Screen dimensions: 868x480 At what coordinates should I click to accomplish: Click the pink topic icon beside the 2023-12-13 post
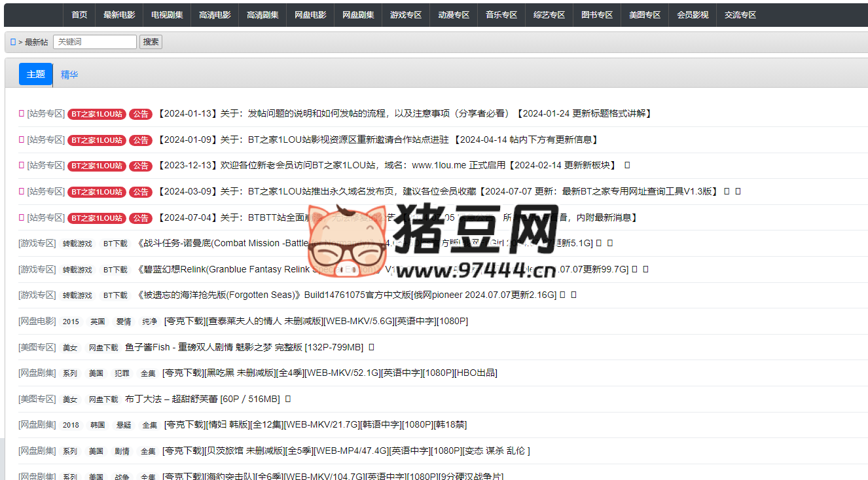pos(20,165)
